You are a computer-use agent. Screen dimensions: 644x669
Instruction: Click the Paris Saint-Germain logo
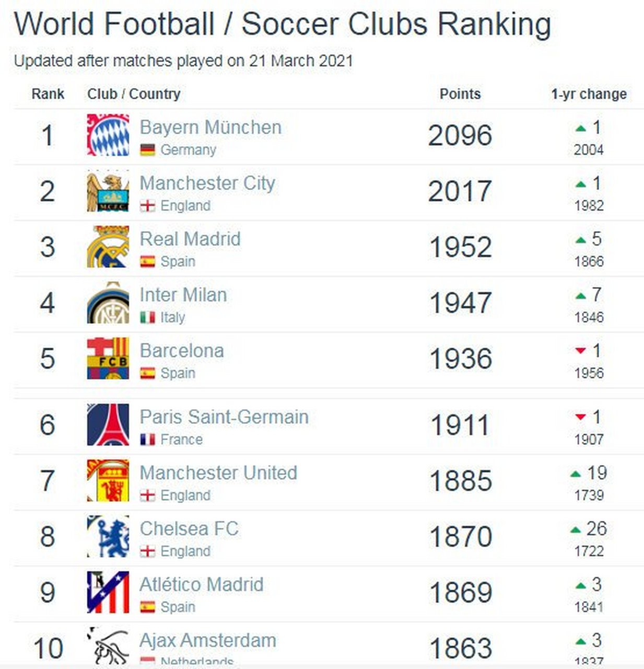pos(108,424)
